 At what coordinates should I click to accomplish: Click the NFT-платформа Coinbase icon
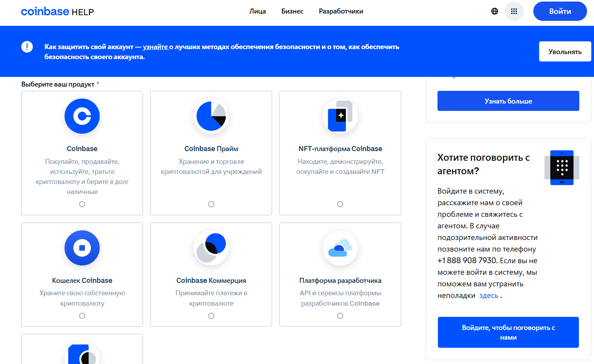[x=340, y=116]
